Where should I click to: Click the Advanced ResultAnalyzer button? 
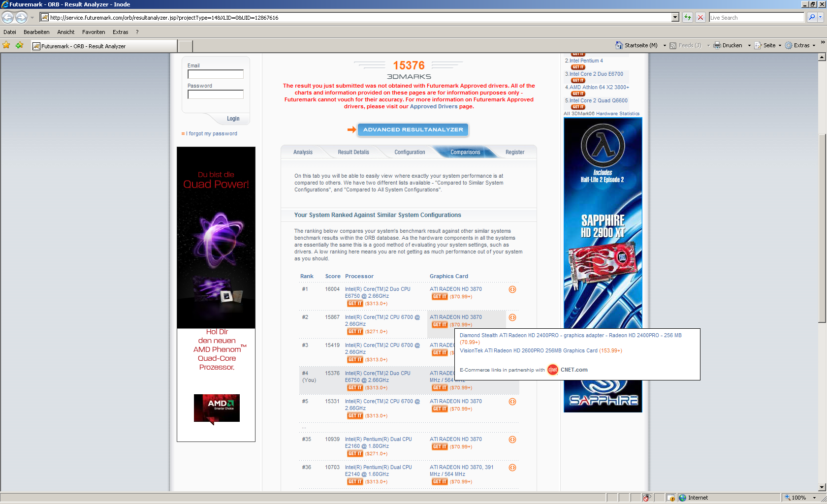tap(413, 129)
